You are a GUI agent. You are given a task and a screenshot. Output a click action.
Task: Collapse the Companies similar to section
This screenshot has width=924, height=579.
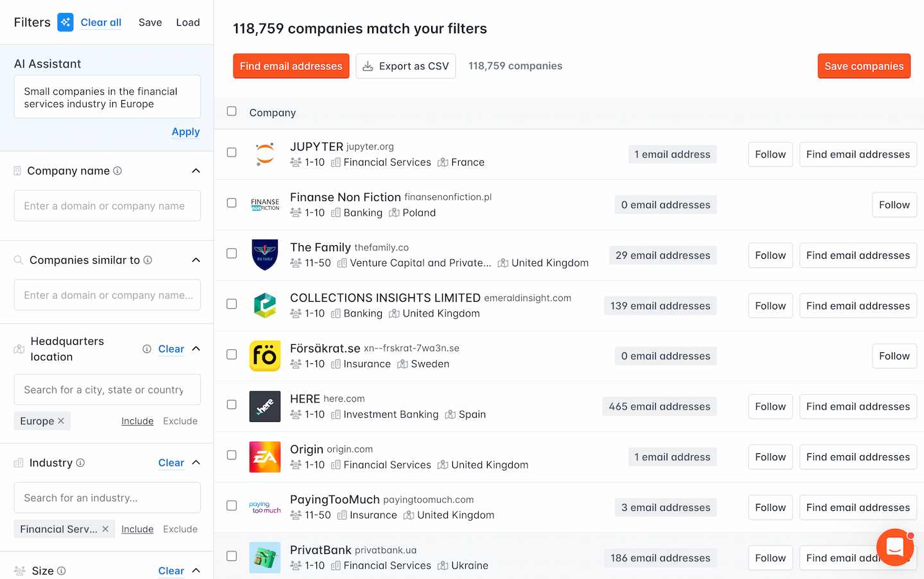pyautogui.click(x=196, y=260)
